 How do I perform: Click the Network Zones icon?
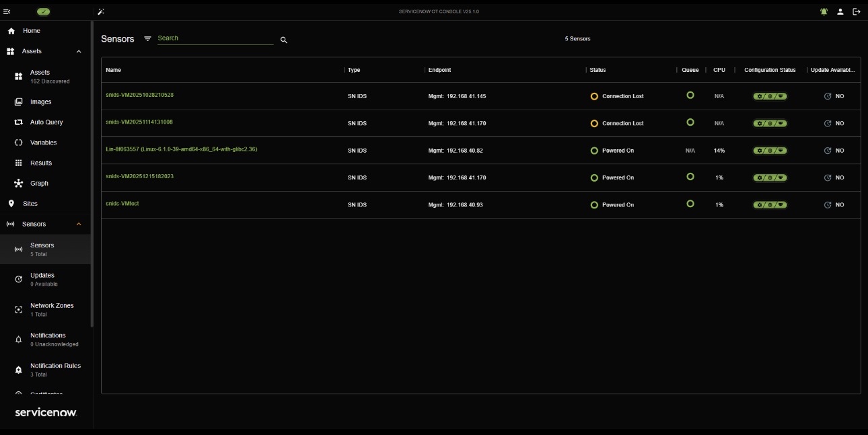(19, 309)
